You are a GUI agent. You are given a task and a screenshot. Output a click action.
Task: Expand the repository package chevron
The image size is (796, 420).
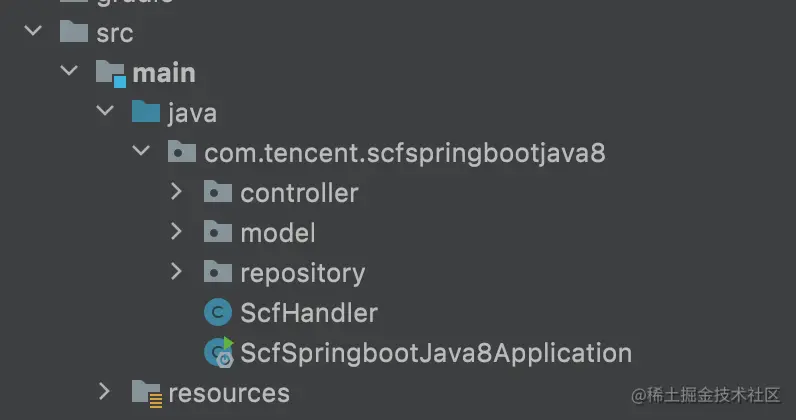click(x=177, y=272)
